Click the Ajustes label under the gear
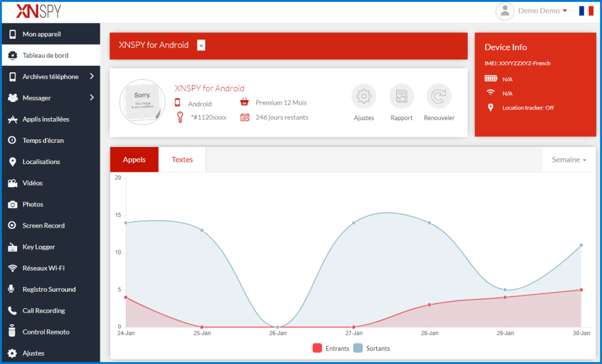The height and width of the screenshot is (364, 602). click(364, 118)
